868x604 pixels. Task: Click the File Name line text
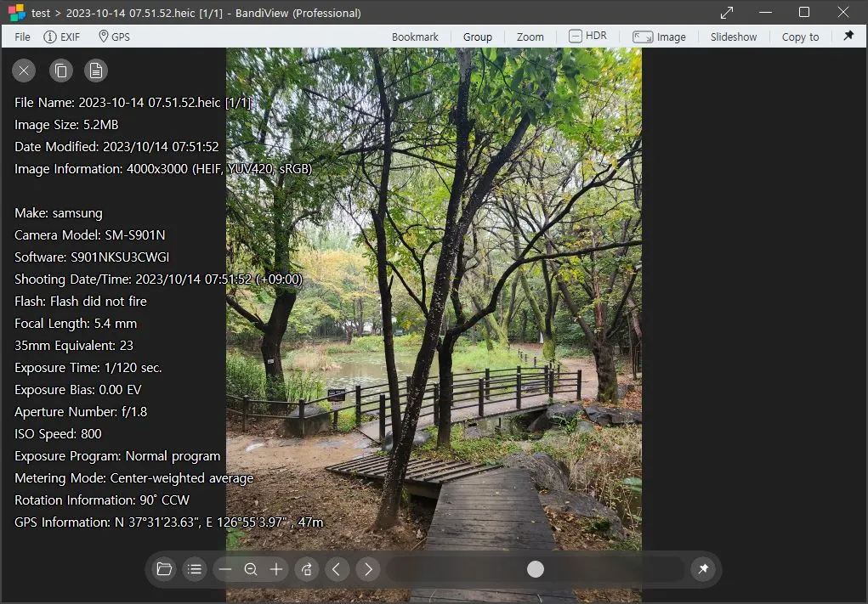pos(133,103)
